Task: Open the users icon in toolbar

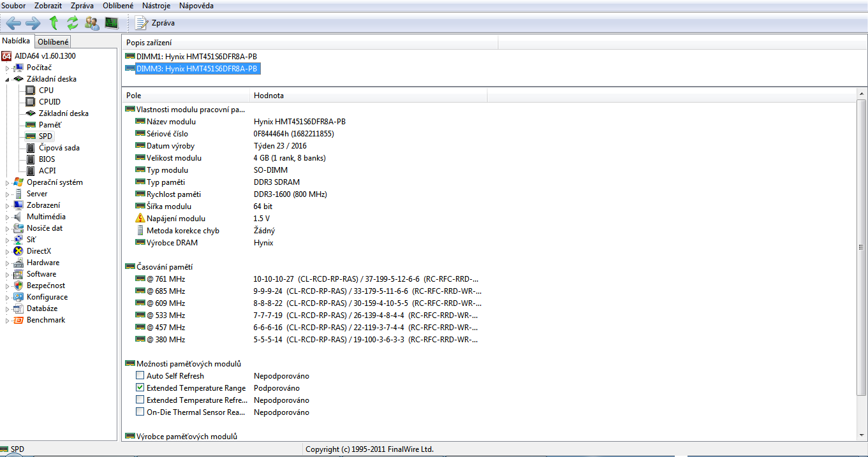Action: click(92, 23)
